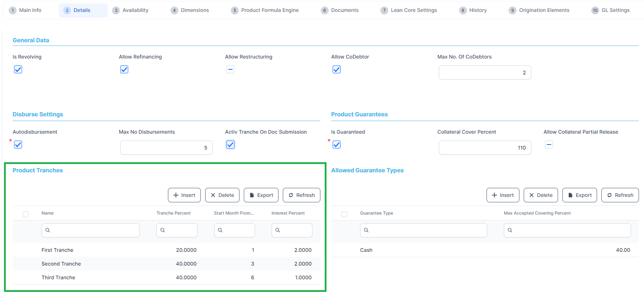Export the Product Tranches table
Screen dimensions: 644x293
pyautogui.click(x=261, y=195)
